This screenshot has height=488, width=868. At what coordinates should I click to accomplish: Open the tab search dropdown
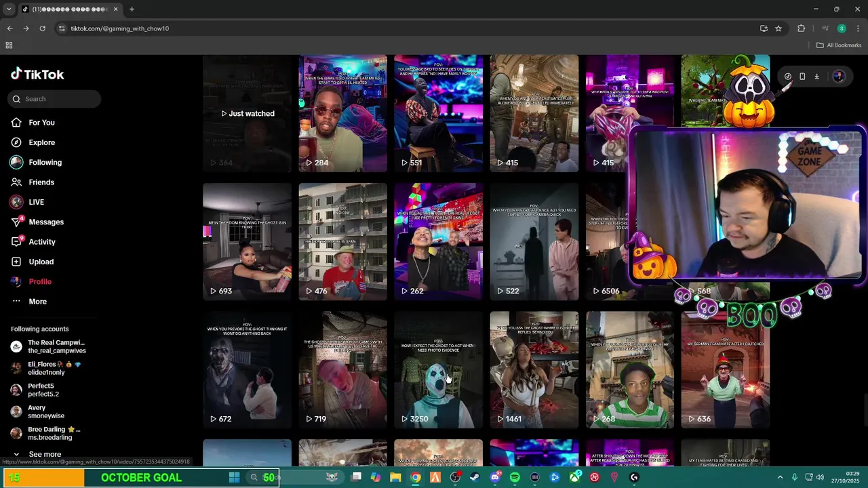tap(8, 9)
